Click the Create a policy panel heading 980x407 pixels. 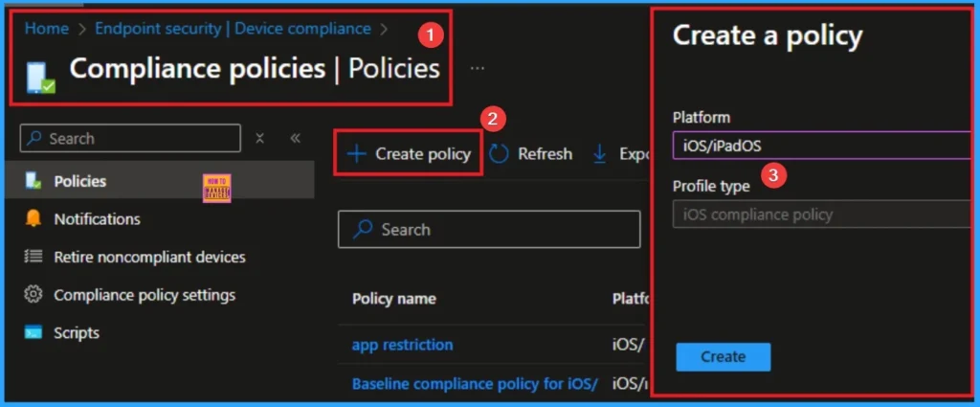pos(768,35)
